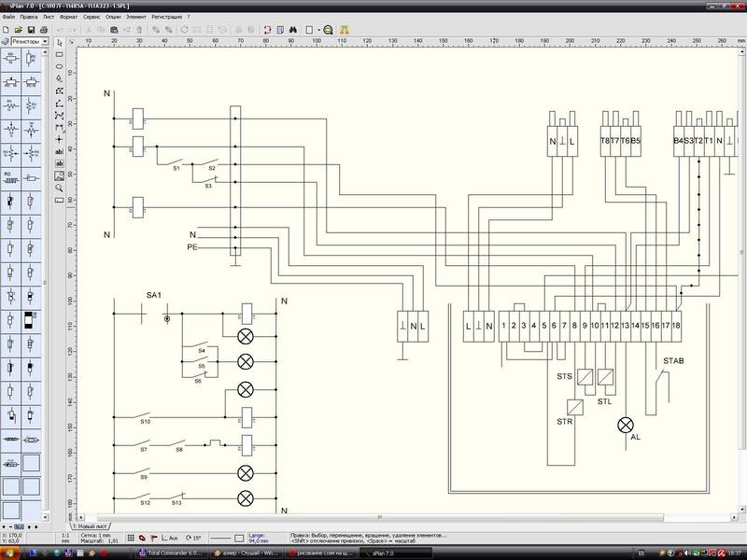
Task: Click the fill rectangle box in status bar
Action: (240, 539)
